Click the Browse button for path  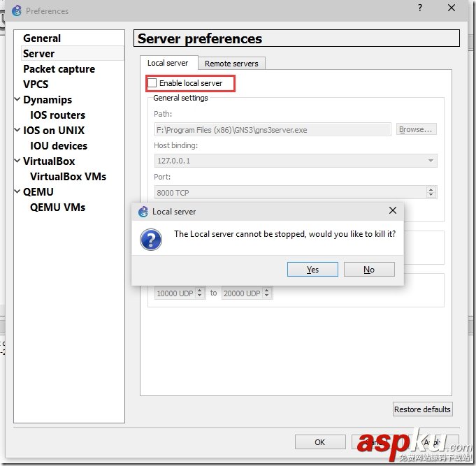[x=416, y=129]
